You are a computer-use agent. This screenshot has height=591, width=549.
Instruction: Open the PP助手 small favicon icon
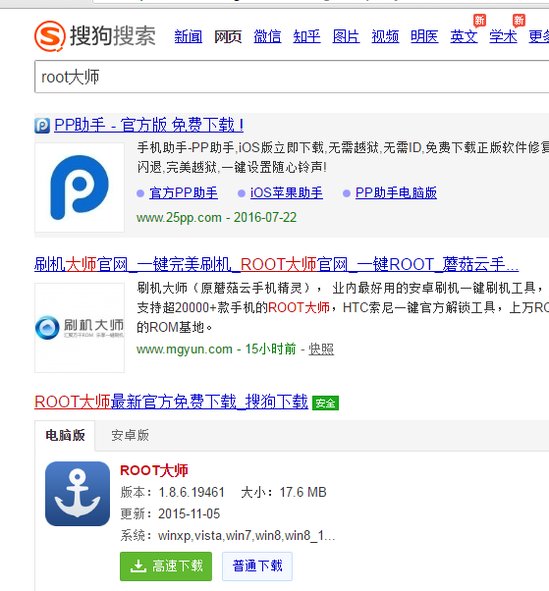(x=42, y=126)
